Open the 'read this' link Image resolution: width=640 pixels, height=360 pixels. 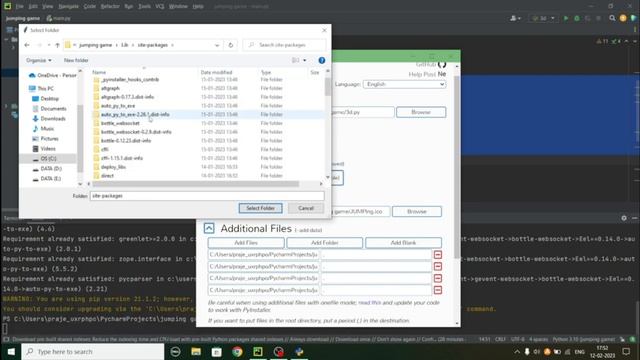[369, 303]
